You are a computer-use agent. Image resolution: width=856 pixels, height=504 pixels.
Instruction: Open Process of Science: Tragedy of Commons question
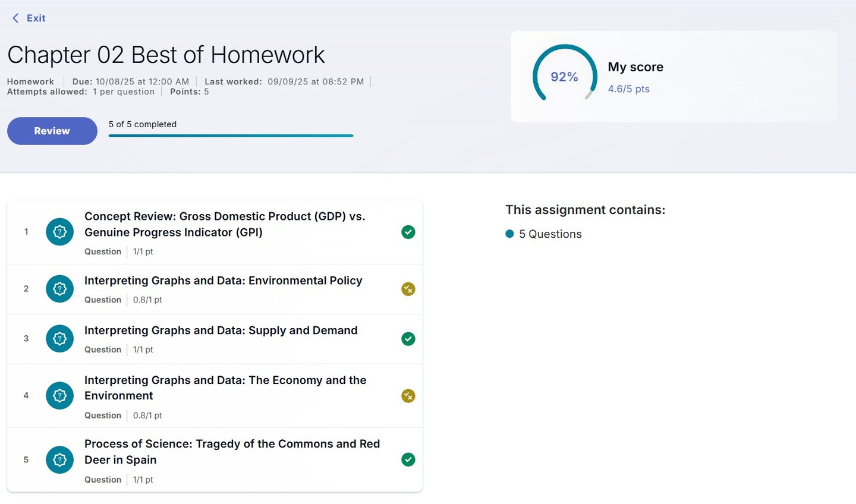[232, 452]
